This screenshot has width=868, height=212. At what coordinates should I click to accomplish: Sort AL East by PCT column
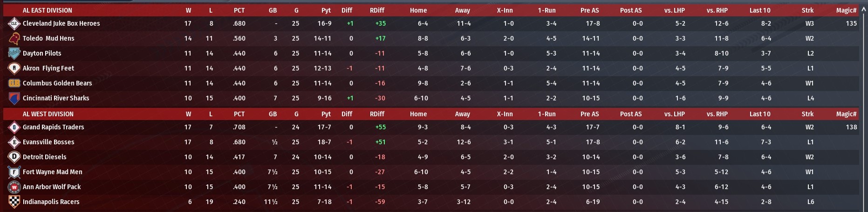[x=239, y=10]
